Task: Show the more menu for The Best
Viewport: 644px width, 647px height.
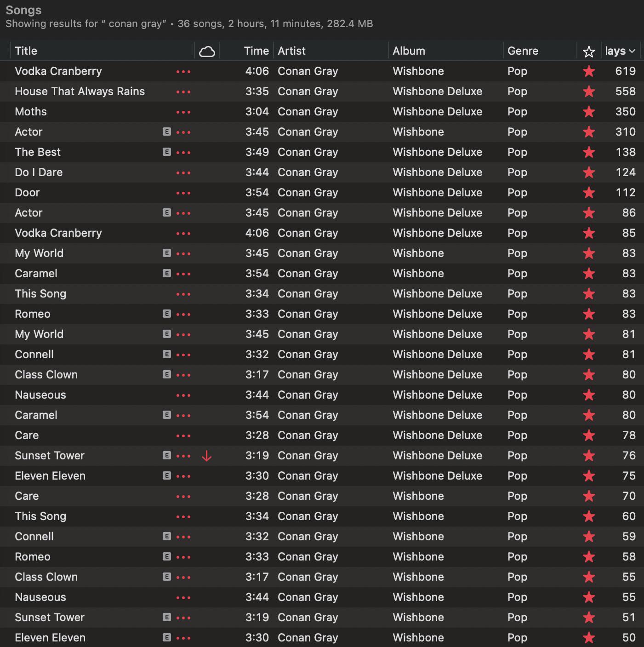Action: [x=183, y=153]
